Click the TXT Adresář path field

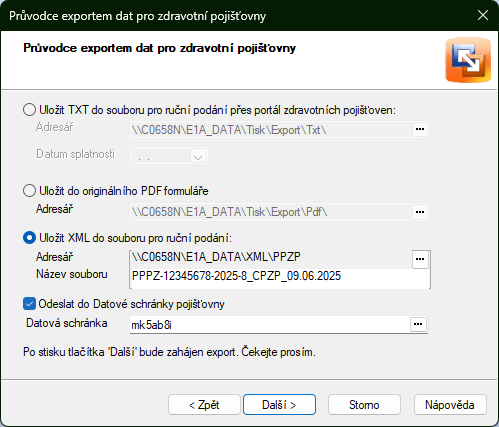271,129
